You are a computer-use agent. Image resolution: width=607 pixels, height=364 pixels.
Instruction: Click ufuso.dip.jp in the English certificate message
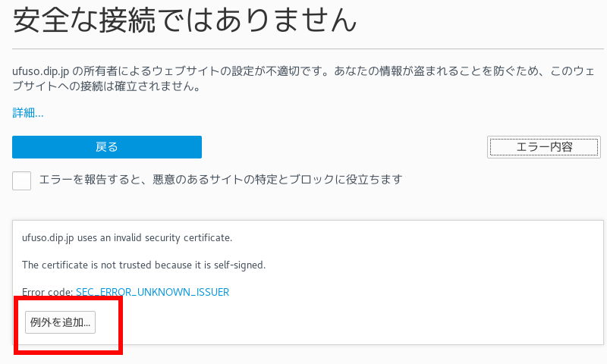(48, 238)
